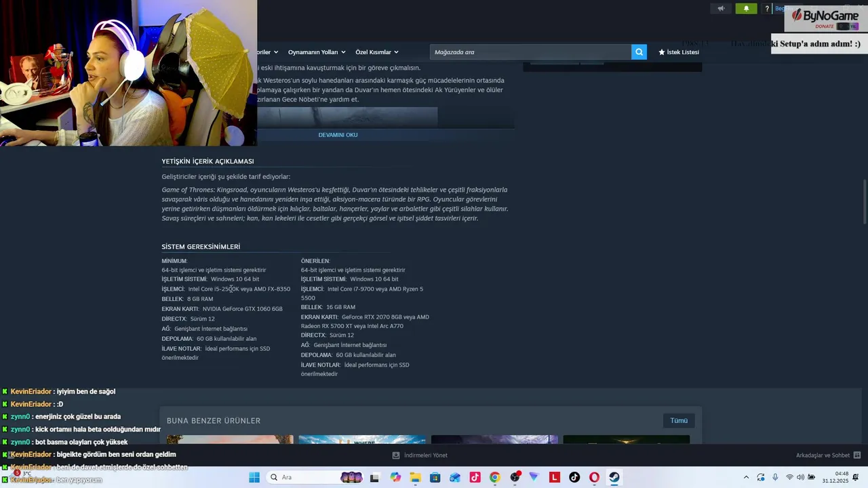Click the NVIDIA GeForce GTX 1060 6GB text

coord(242,309)
